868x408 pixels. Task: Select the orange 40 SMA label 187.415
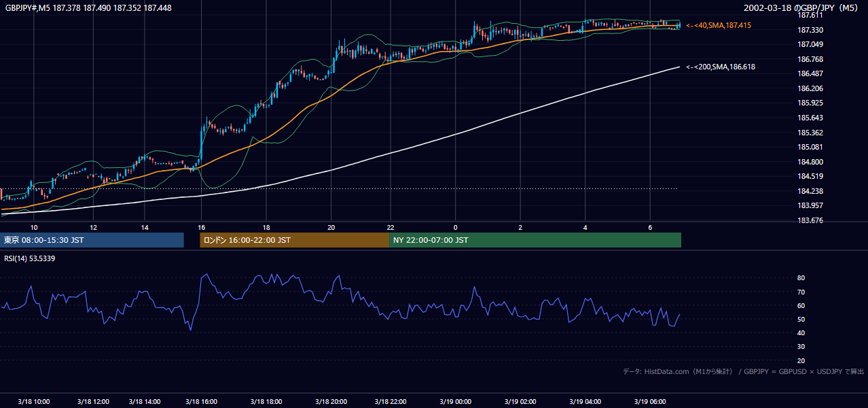[719, 25]
